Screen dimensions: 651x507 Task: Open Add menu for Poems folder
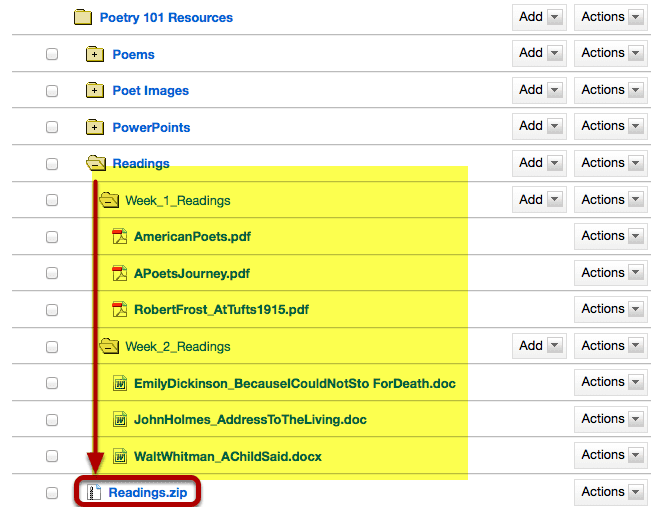[539, 53]
